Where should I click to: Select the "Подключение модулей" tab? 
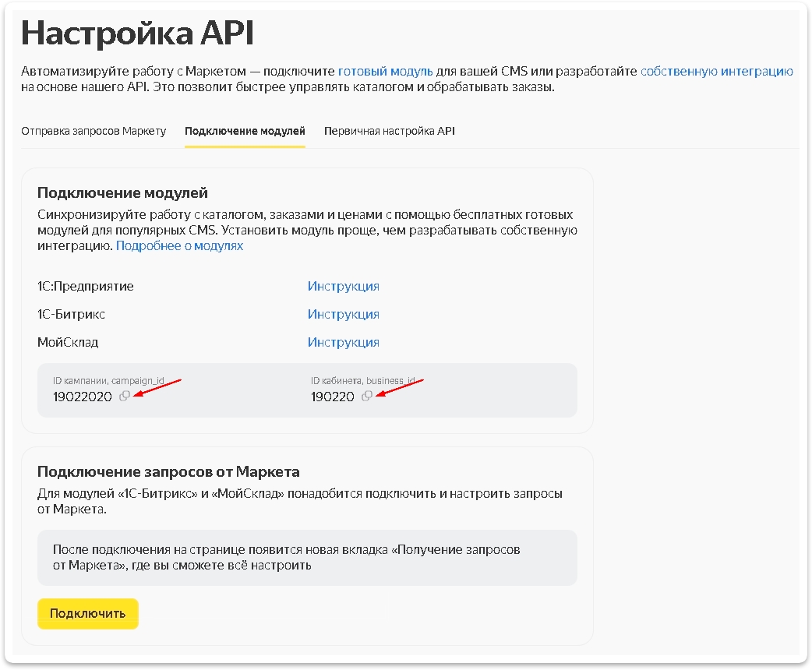click(245, 131)
